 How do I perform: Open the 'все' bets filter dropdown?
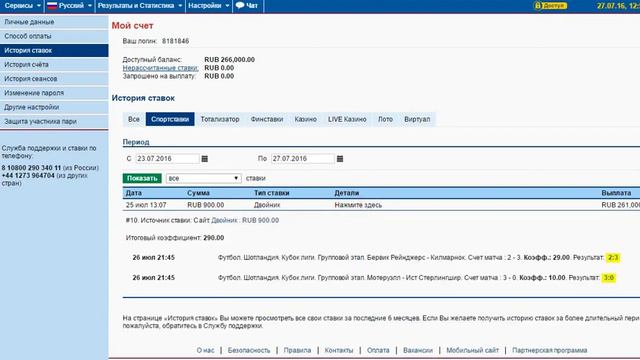(204, 178)
